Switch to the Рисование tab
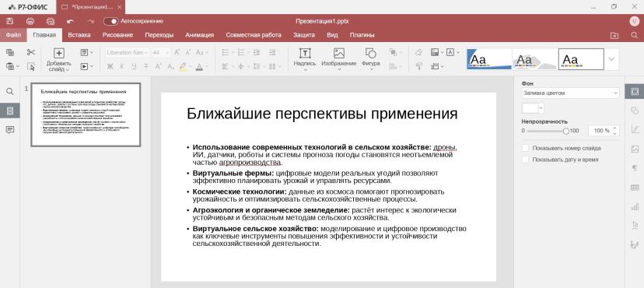 click(x=117, y=35)
